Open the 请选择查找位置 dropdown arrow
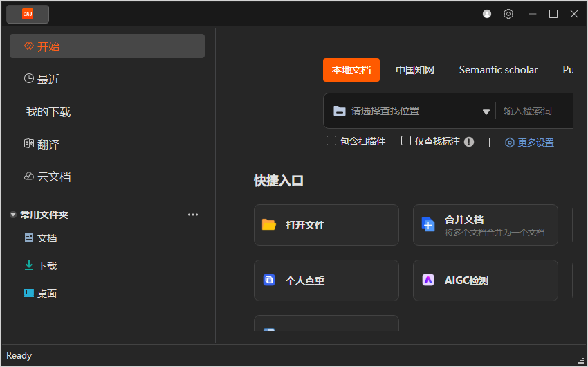The height and width of the screenshot is (367, 588). [486, 111]
